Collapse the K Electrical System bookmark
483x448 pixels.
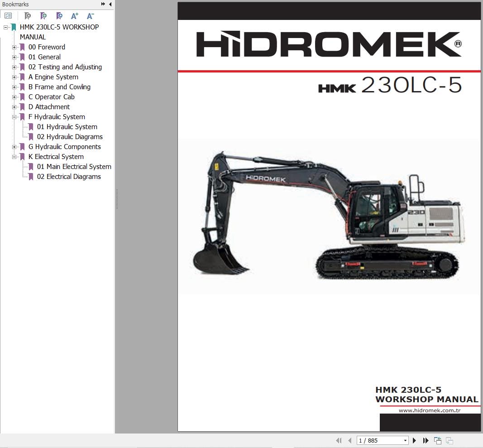coord(15,157)
